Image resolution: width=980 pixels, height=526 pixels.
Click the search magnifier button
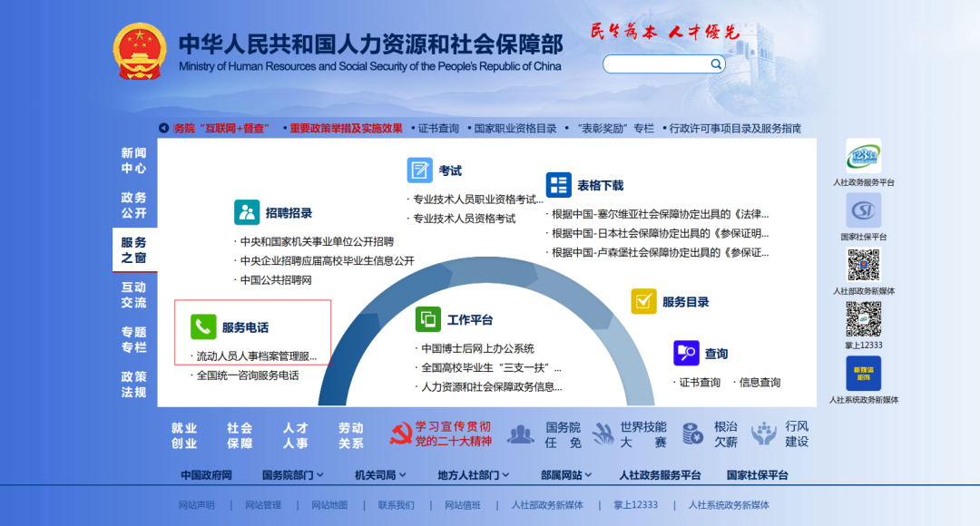(x=715, y=63)
